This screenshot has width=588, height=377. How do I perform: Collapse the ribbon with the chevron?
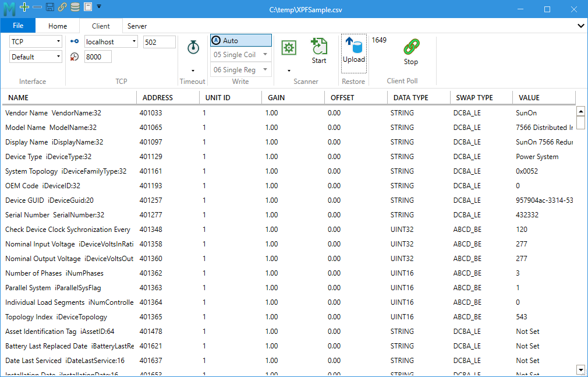pyautogui.click(x=580, y=26)
